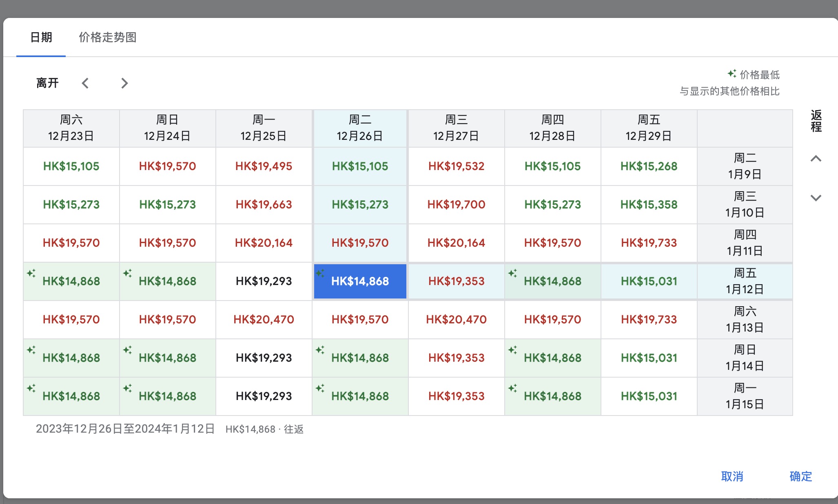This screenshot has height=504, width=838.
Task: Select HK$19,570 for 12月26日 and 1月13日
Action: point(360,320)
